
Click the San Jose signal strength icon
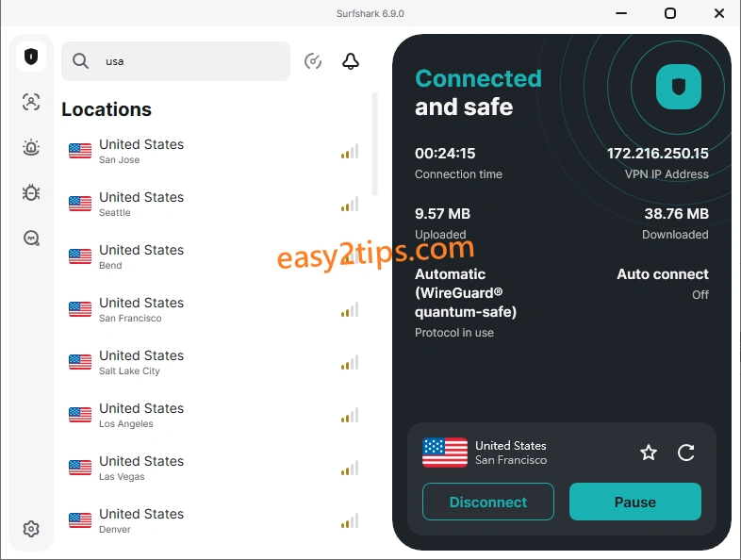click(350, 151)
